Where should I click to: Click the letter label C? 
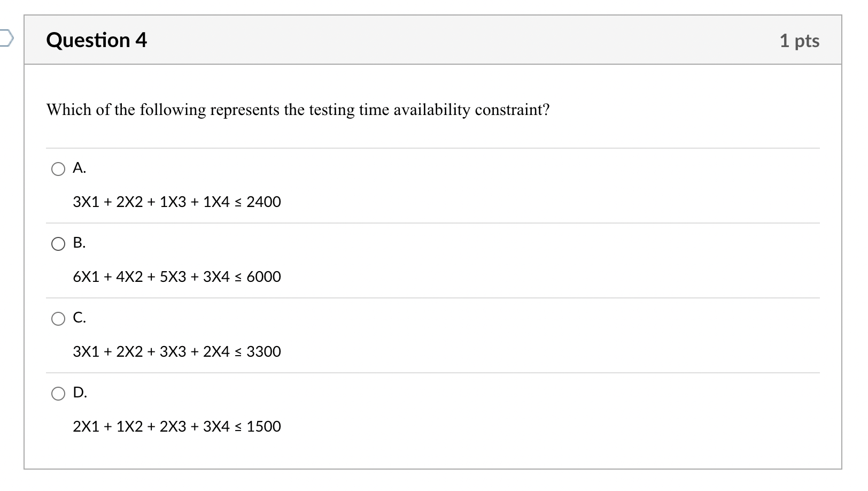[x=80, y=318]
